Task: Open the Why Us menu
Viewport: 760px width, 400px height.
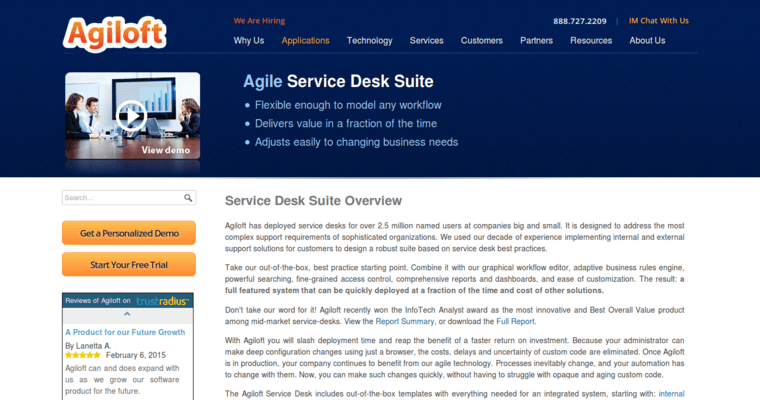Action: [249, 41]
